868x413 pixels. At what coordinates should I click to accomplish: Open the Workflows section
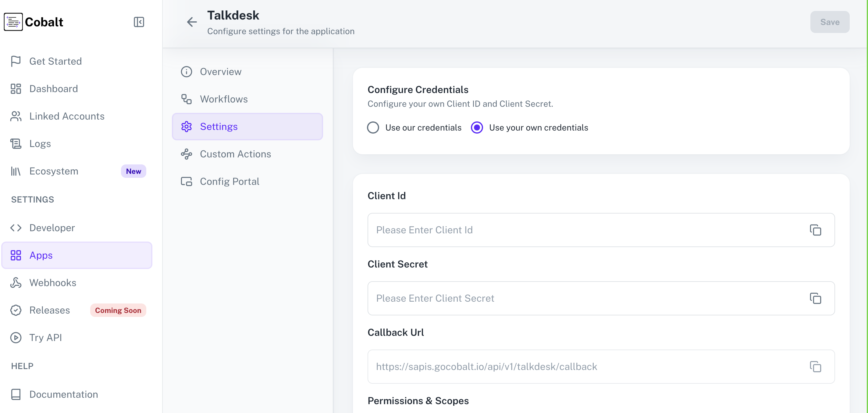point(224,99)
